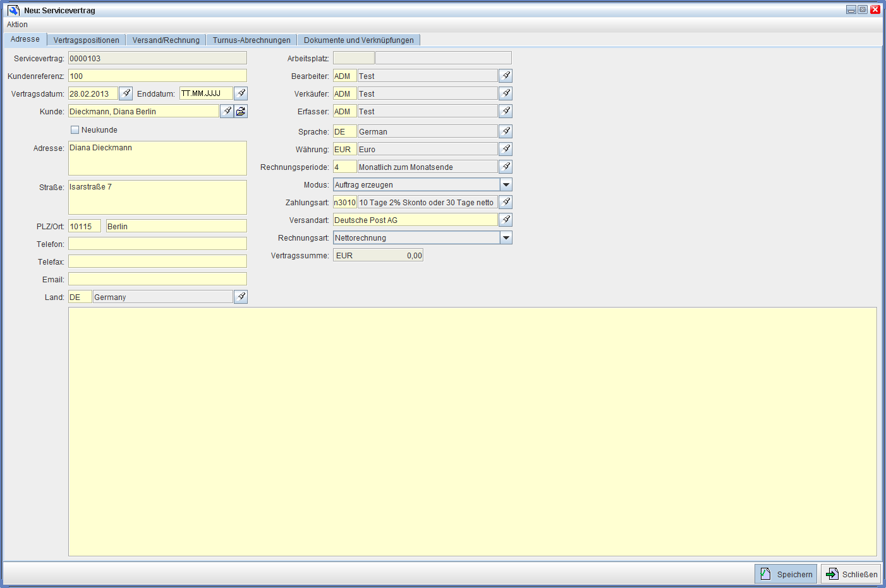This screenshot has height=588, width=886.
Task: Click into the Kundenreferenz field
Action: coord(157,76)
